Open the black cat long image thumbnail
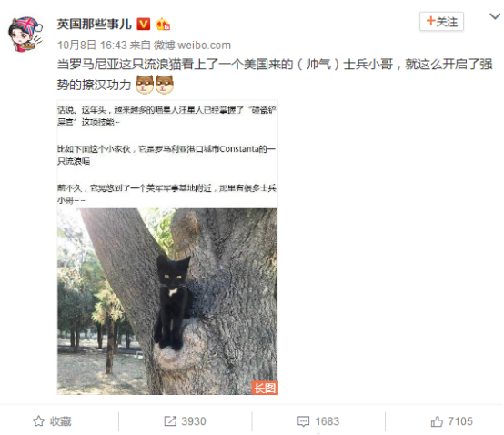Image resolution: width=504 pixels, height=435 pixels. tap(167, 248)
